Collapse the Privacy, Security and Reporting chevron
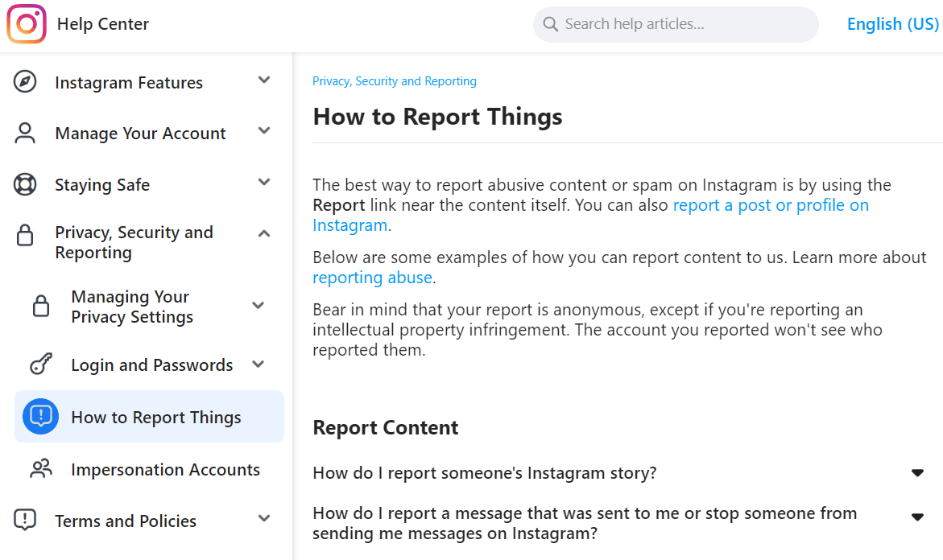Viewport: 943px width, 560px height. click(264, 233)
